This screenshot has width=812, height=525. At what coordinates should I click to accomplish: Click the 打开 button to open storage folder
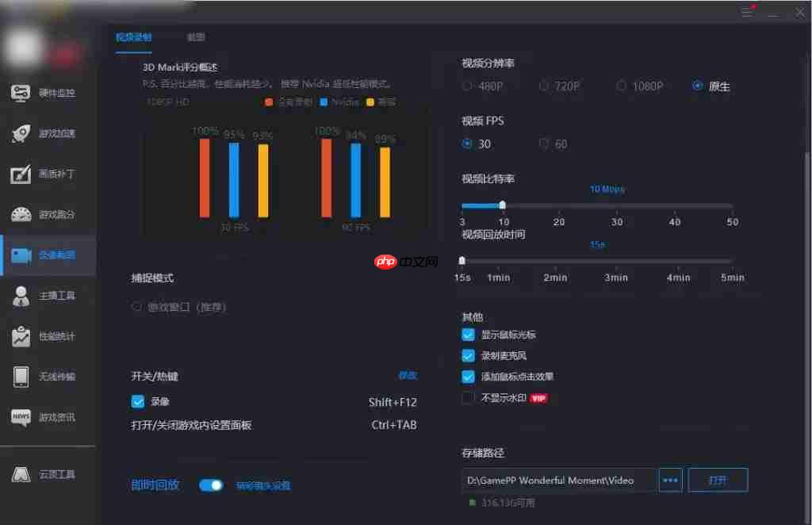tap(717, 480)
